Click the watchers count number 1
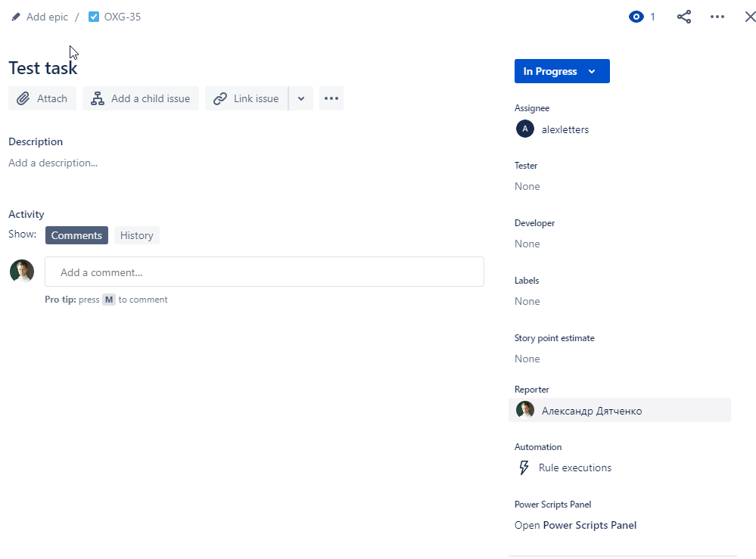 (x=652, y=17)
